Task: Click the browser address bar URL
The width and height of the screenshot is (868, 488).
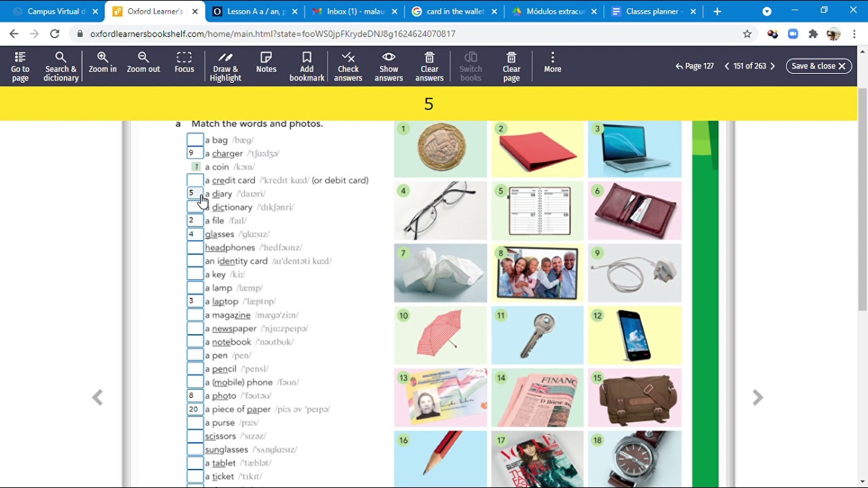Action: 273,34
